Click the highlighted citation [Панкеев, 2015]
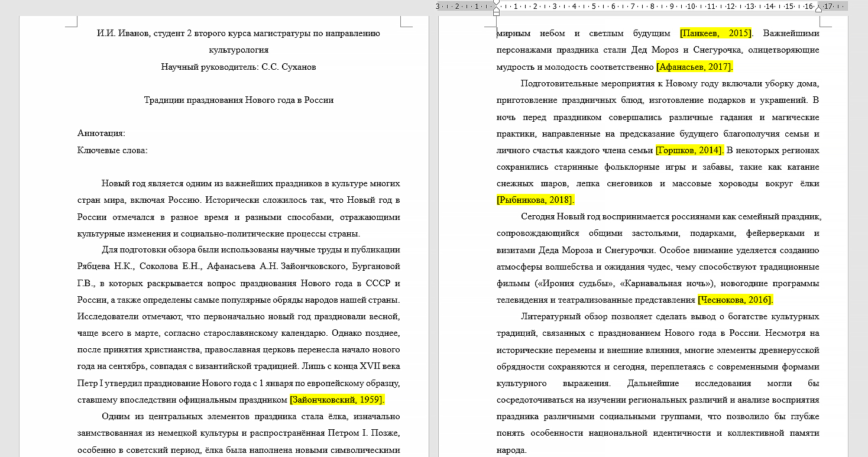Screen dimensions: 868x457 (x=716, y=34)
